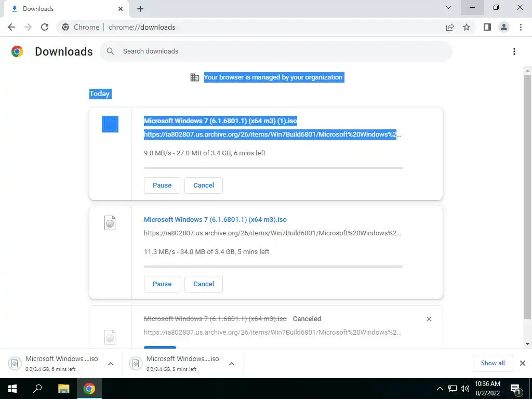
Task: Click the scrollbar down arrow
Action: tap(527, 344)
